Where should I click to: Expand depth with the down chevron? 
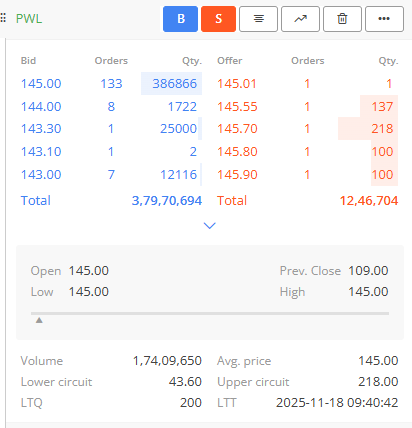(x=209, y=226)
